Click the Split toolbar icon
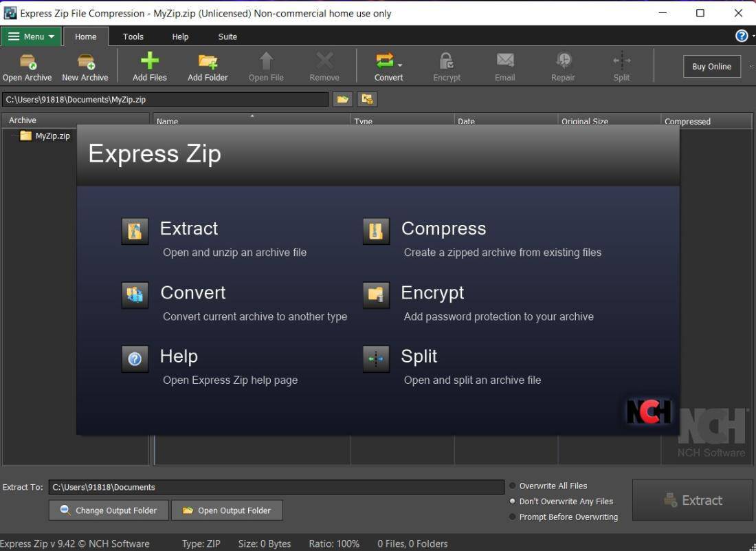Screen dimensions: 756x551 (x=621, y=61)
